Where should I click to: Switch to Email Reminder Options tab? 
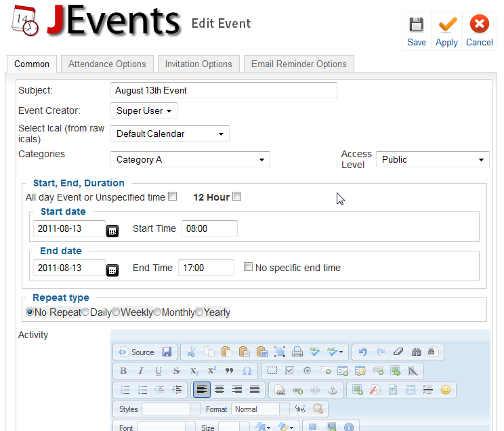(299, 64)
